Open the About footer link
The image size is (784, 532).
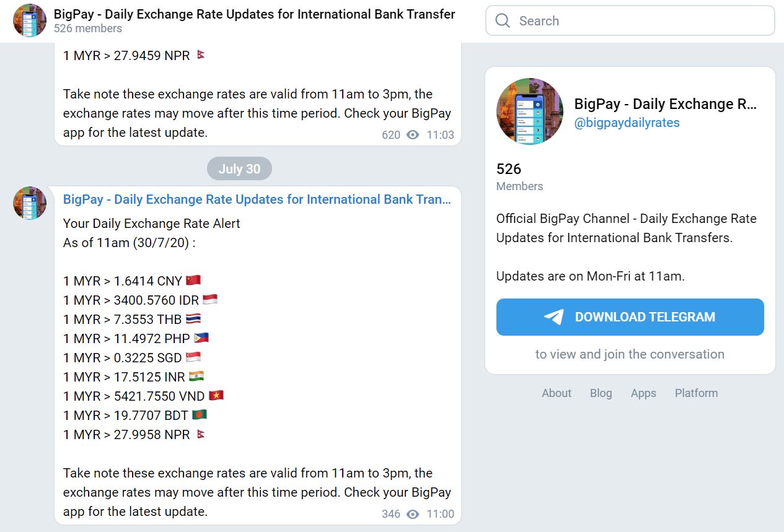[557, 393]
